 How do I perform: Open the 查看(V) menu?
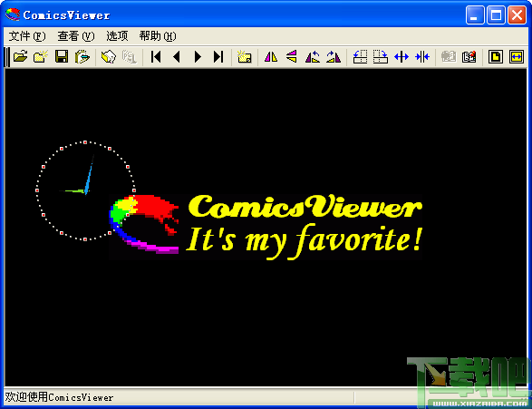(76, 36)
